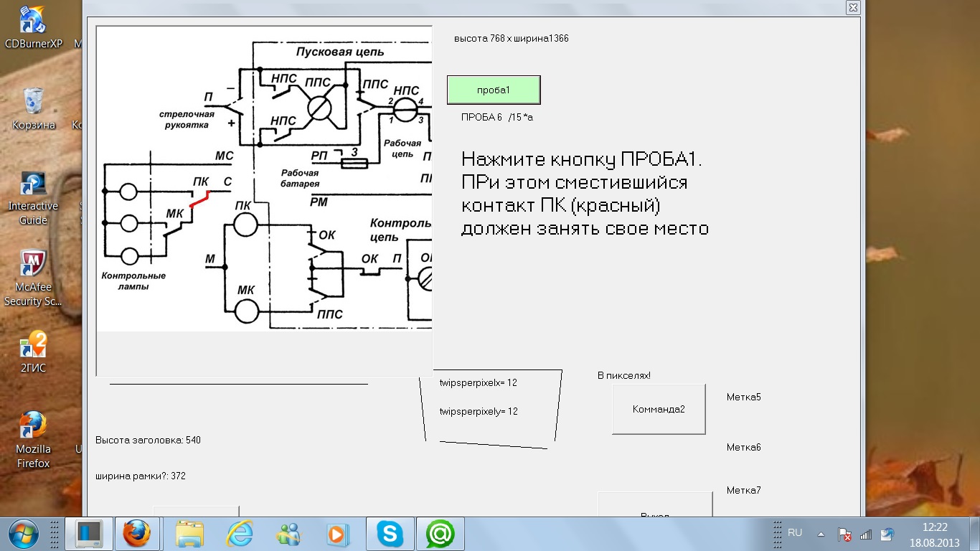This screenshot has width=980, height=551.
Task: Close the form window with X
Action: (852, 7)
